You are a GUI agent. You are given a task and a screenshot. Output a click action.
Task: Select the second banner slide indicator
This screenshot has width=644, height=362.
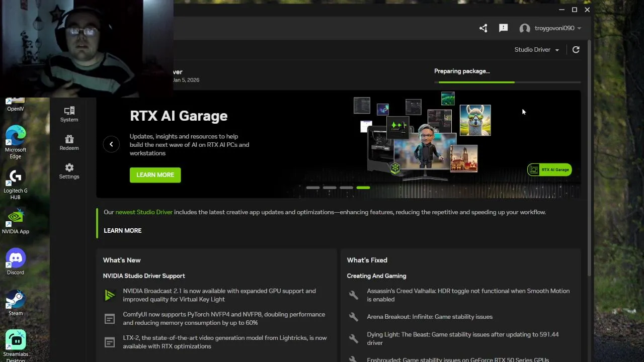point(330,188)
